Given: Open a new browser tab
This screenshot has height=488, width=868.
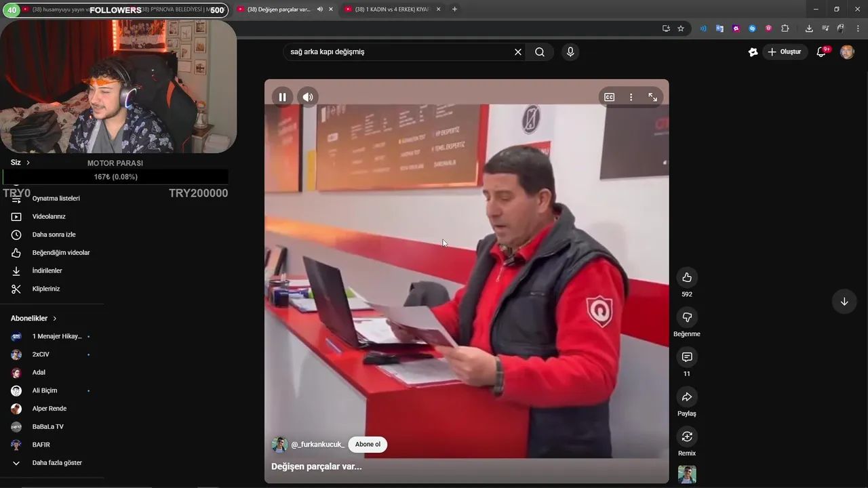Looking at the screenshot, I should (x=454, y=9).
